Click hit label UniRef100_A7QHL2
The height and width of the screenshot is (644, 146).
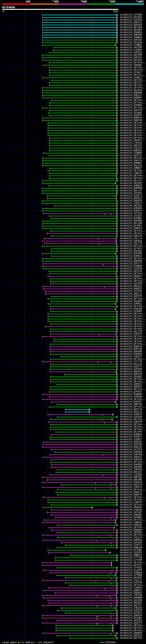tap(131, 77)
